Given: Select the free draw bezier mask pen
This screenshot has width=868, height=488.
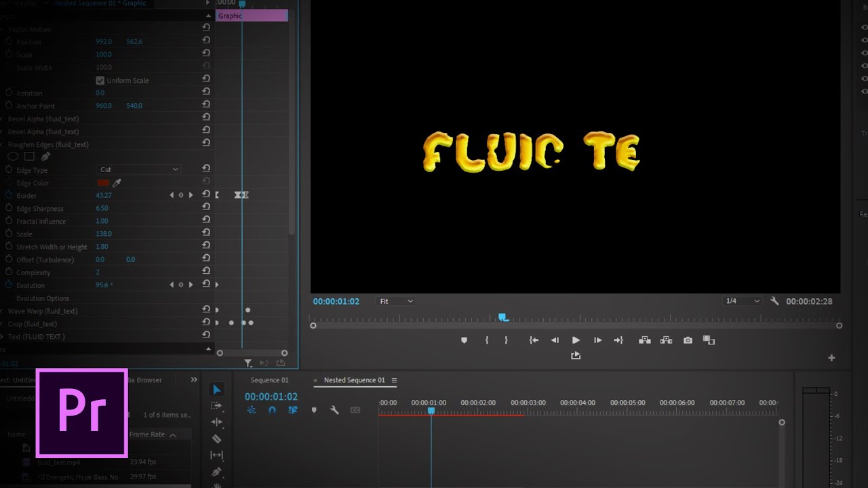Looking at the screenshot, I should pos(45,157).
